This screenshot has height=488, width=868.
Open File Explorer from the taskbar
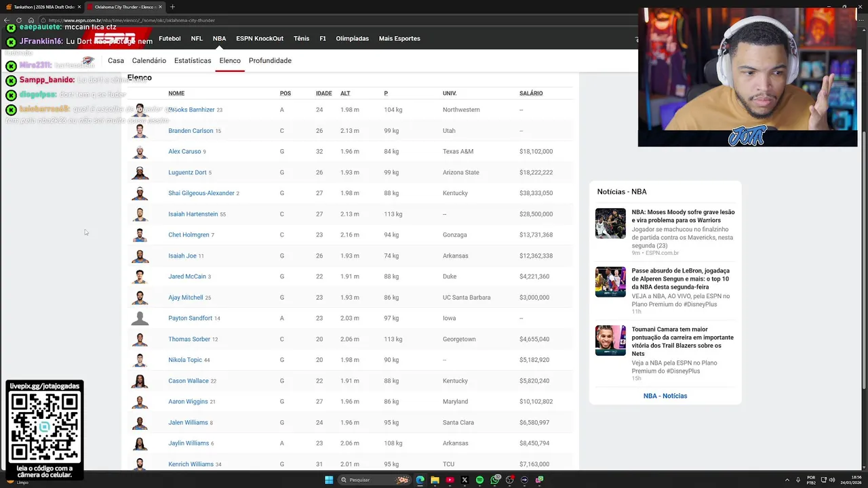[x=435, y=480]
